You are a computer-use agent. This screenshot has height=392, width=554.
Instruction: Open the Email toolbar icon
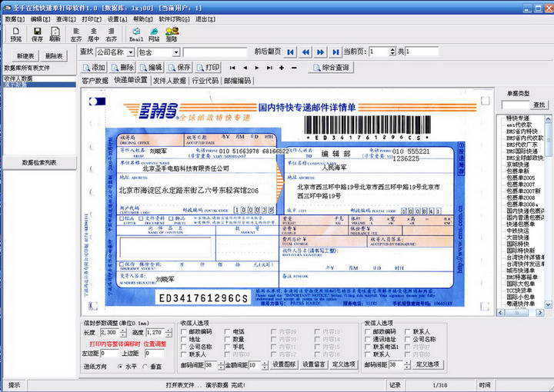point(135,33)
